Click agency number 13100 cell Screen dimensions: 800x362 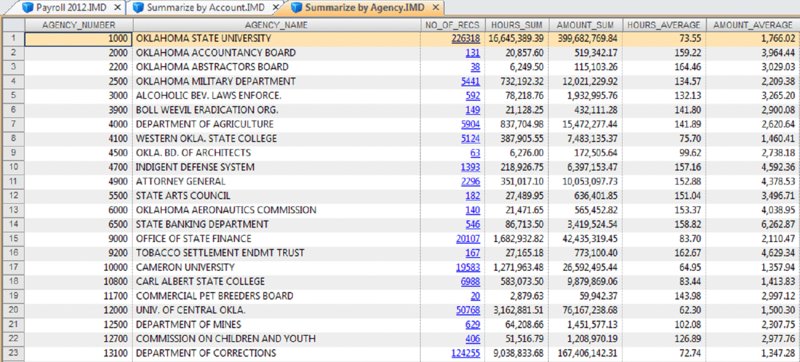point(79,353)
